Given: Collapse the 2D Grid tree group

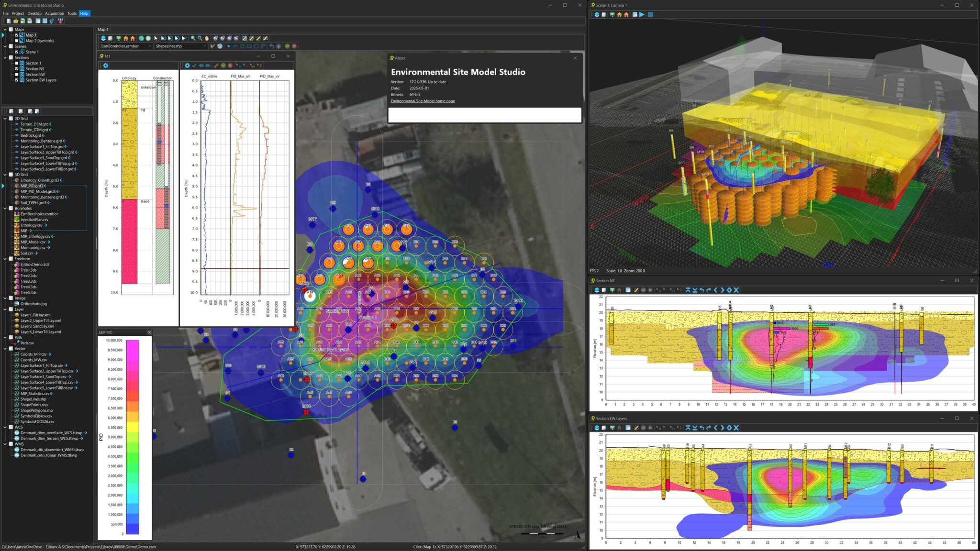Looking at the screenshot, I should pyautogui.click(x=5, y=119).
